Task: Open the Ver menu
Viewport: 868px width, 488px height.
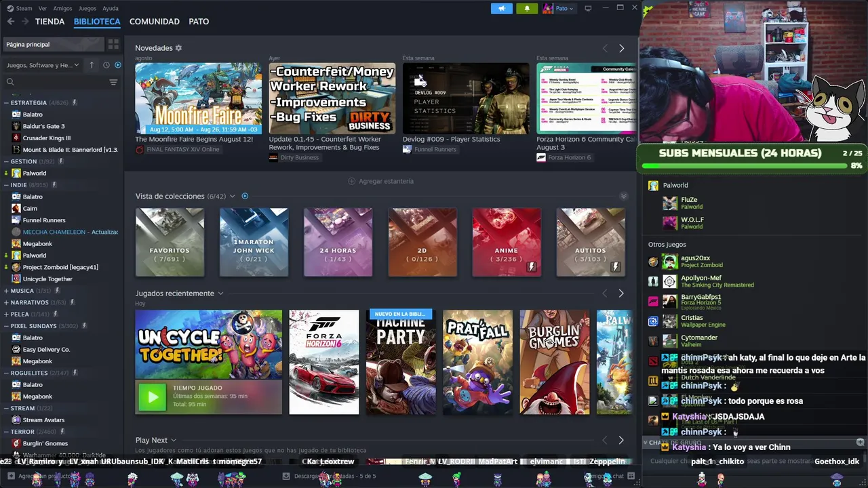Action: (x=43, y=9)
